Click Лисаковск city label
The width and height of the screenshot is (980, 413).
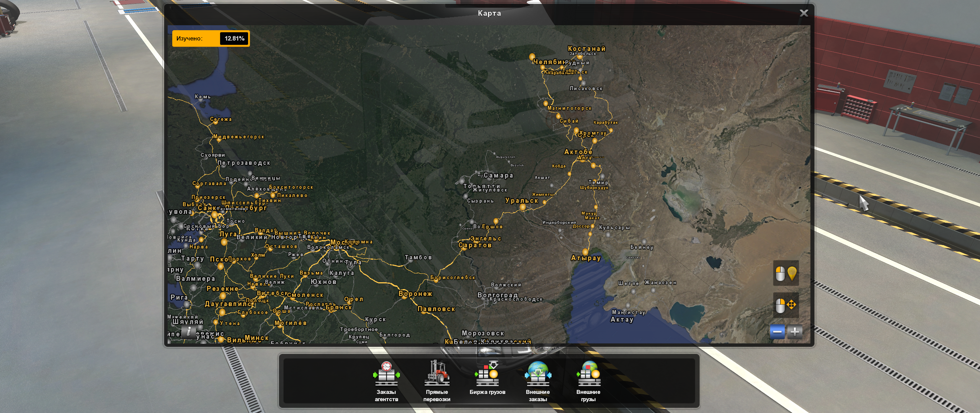(586, 88)
